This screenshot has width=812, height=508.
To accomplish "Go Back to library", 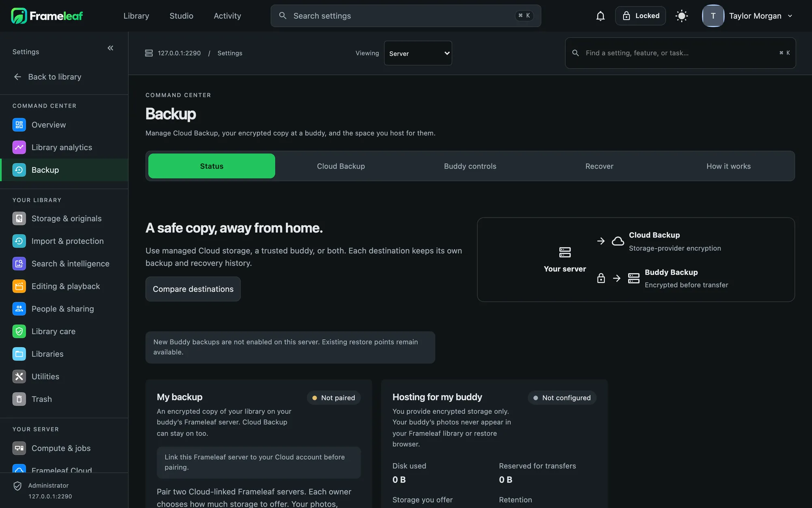I will click(47, 77).
